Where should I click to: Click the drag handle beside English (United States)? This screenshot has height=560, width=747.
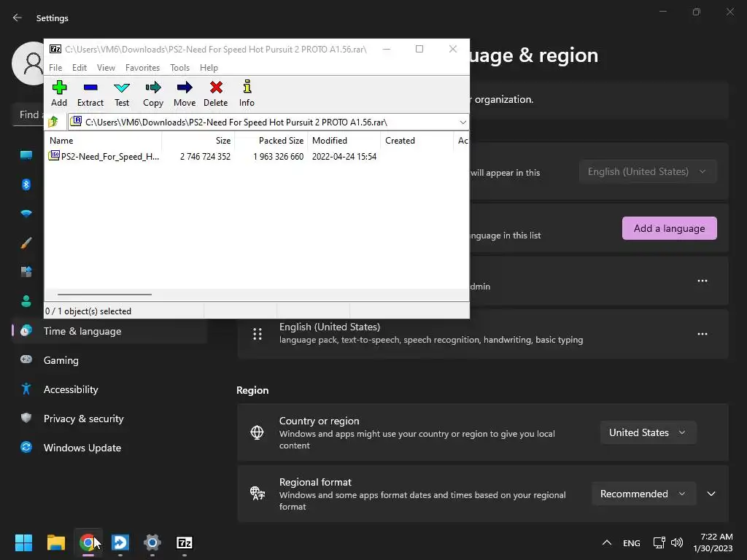[258, 334]
